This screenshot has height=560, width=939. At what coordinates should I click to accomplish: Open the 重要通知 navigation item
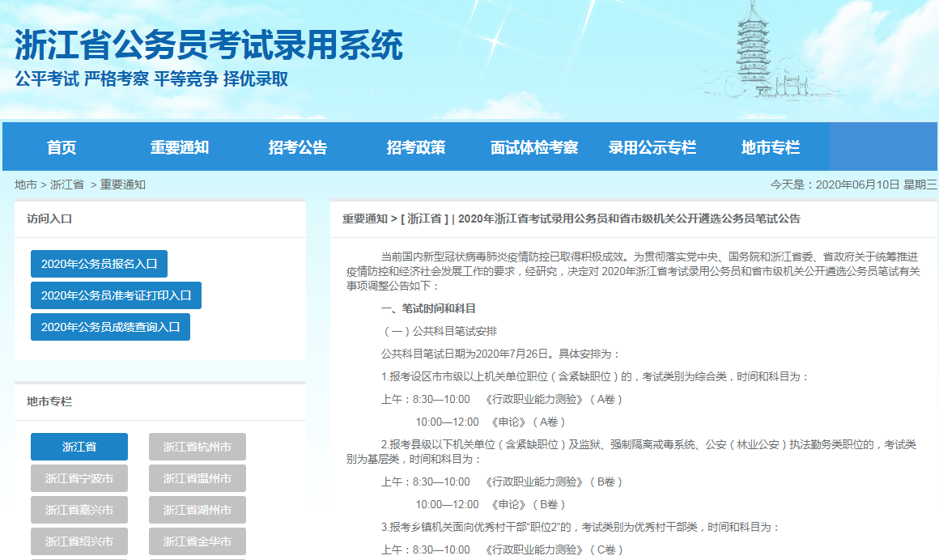pos(180,147)
